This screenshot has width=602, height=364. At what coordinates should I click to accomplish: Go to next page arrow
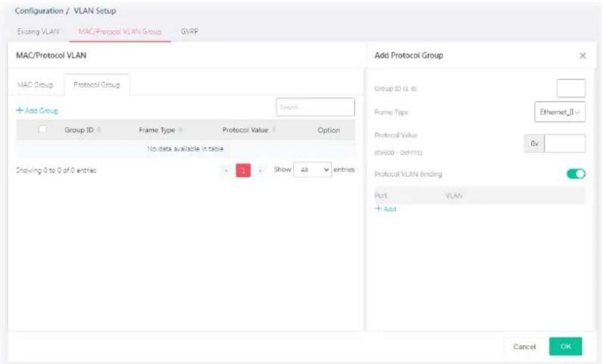tap(260, 171)
